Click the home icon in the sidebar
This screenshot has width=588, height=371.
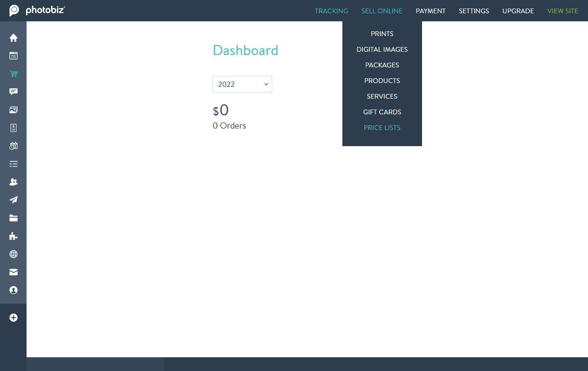coord(13,38)
